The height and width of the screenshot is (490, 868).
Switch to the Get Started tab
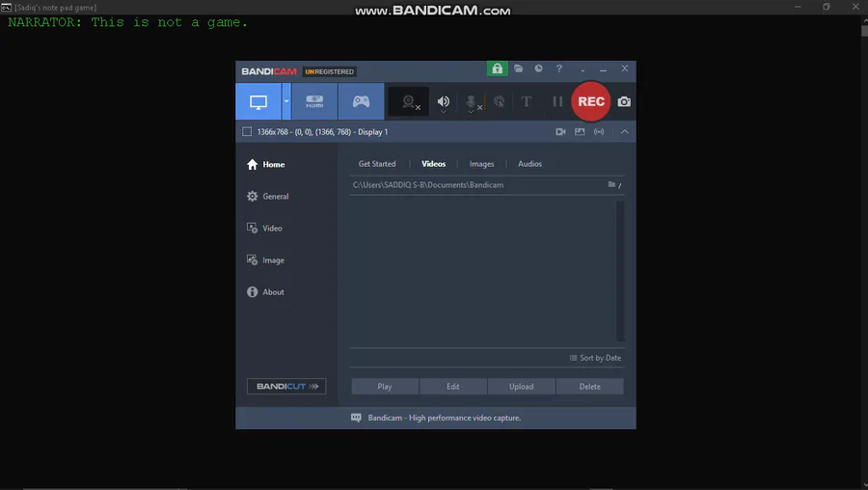(377, 164)
